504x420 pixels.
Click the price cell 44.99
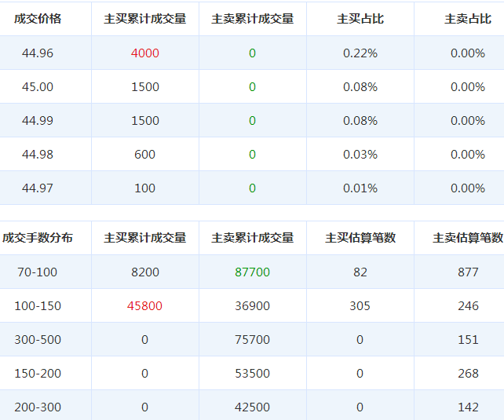38,121
